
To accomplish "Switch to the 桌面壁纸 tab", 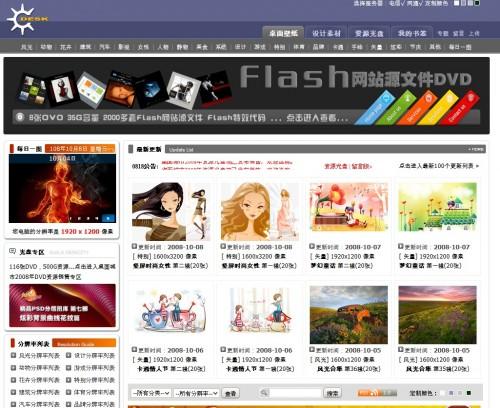I will coord(283,33).
